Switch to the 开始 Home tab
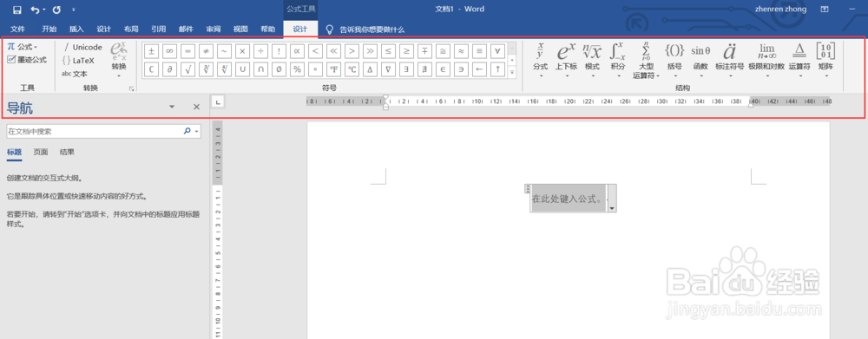The width and height of the screenshot is (868, 339). (49, 29)
